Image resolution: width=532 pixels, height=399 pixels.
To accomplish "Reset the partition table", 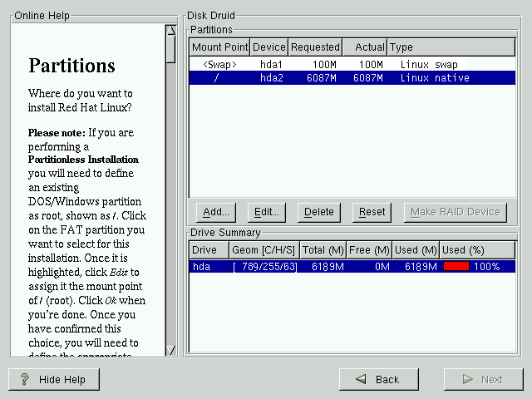I will (372, 213).
